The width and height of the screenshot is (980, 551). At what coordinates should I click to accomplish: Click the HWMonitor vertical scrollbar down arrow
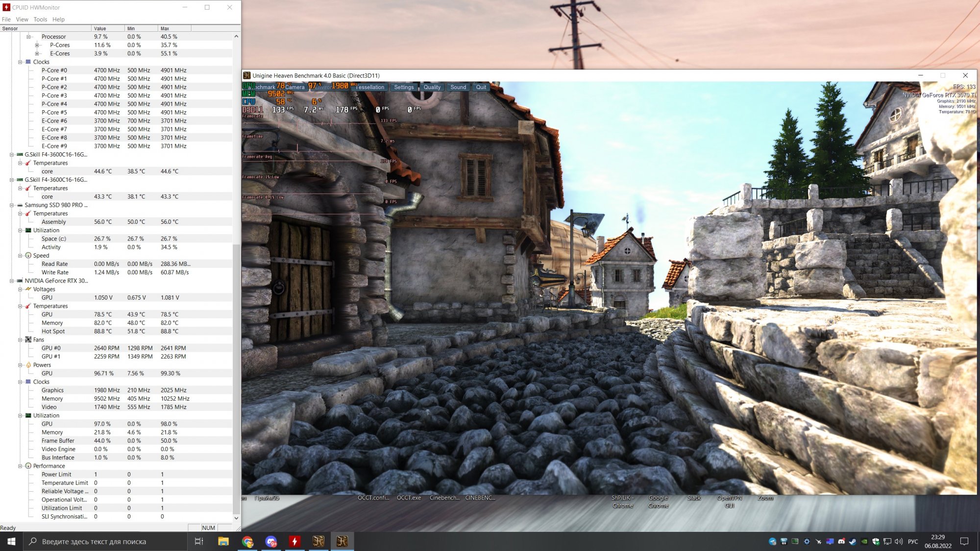(x=236, y=518)
